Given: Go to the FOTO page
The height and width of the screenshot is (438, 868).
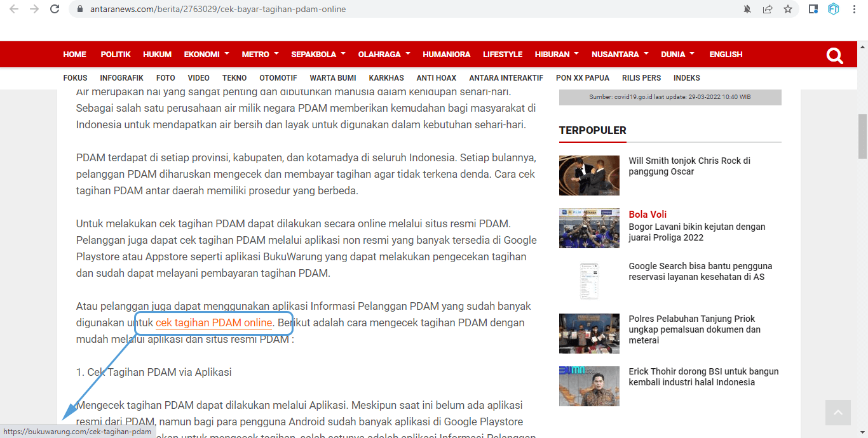Looking at the screenshot, I should [x=166, y=78].
